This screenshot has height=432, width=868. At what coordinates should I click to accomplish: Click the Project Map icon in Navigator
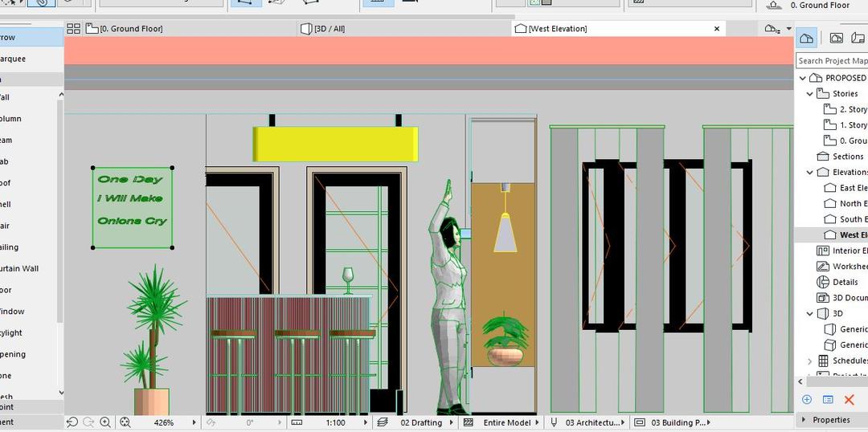tap(807, 38)
